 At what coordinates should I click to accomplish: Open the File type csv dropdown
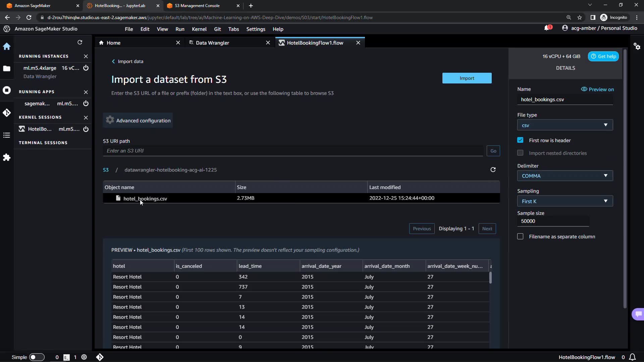click(565, 125)
